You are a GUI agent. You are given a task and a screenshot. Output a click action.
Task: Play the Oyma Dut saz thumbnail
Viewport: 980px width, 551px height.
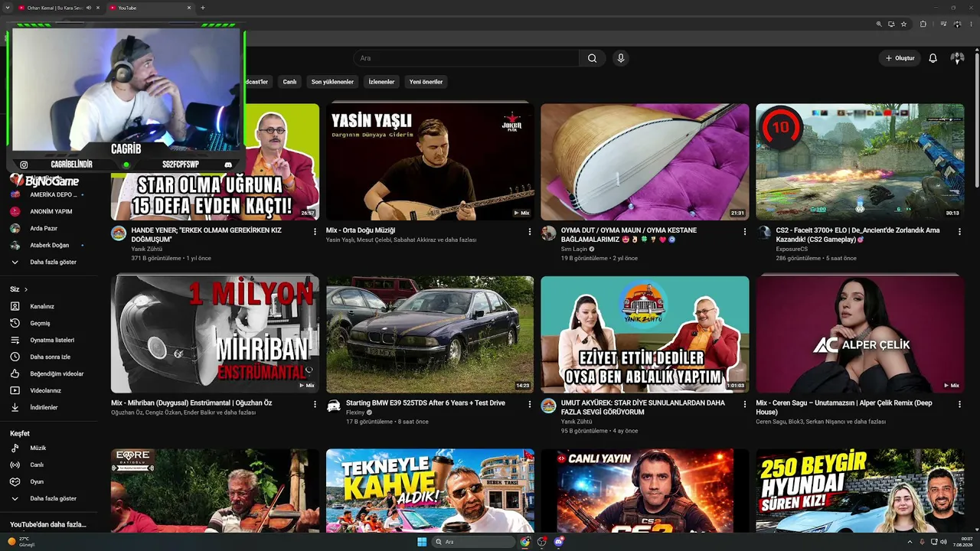[645, 162]
